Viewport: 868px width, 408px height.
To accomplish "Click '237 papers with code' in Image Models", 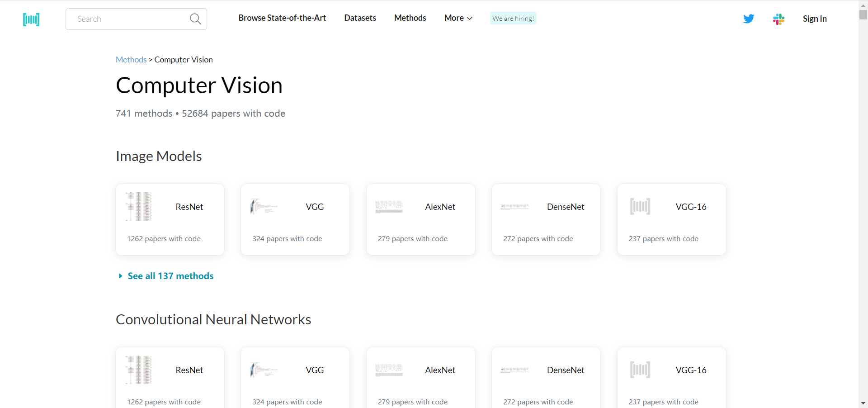I will pyautogui.click(x=664, y=239).
